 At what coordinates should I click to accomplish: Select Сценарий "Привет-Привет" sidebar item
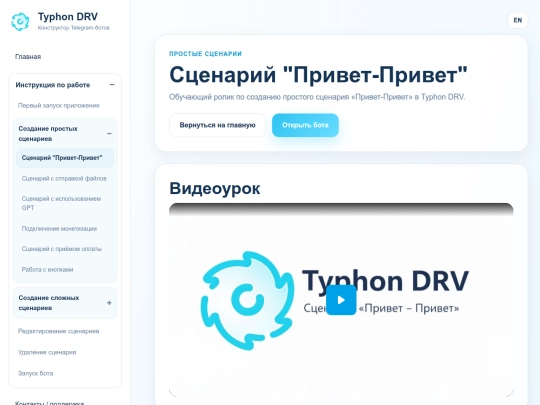pyautogui.click(x=65, y=158)
